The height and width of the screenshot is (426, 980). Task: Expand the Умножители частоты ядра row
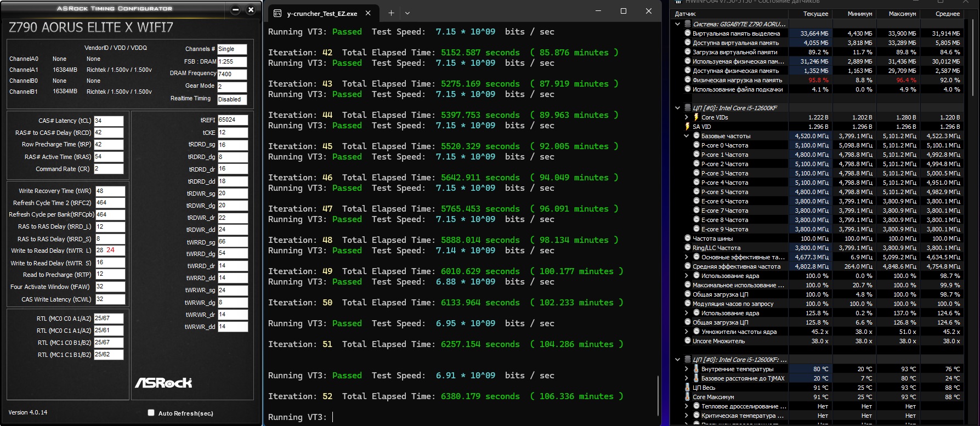click(x=687, y=332)
